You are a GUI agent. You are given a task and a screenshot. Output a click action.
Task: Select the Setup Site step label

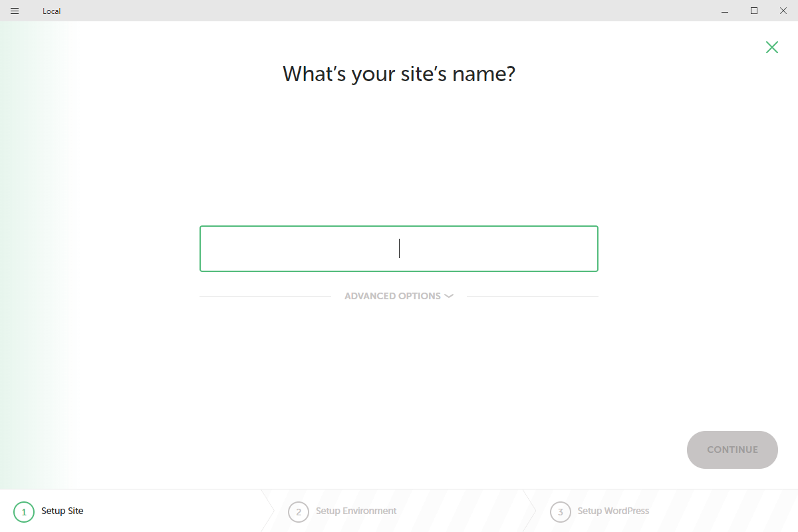point(63,511)
